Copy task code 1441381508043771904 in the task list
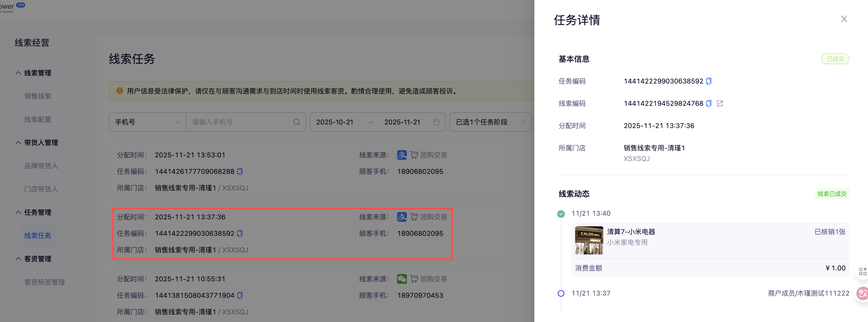This screenshot has width=868, height=322. (240, 295)
